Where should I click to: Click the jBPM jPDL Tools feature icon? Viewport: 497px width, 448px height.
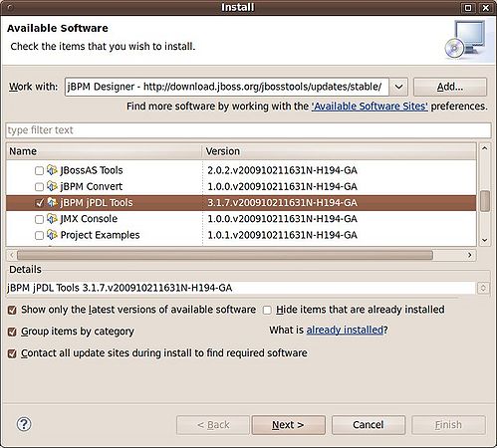[x=52, y=202]
